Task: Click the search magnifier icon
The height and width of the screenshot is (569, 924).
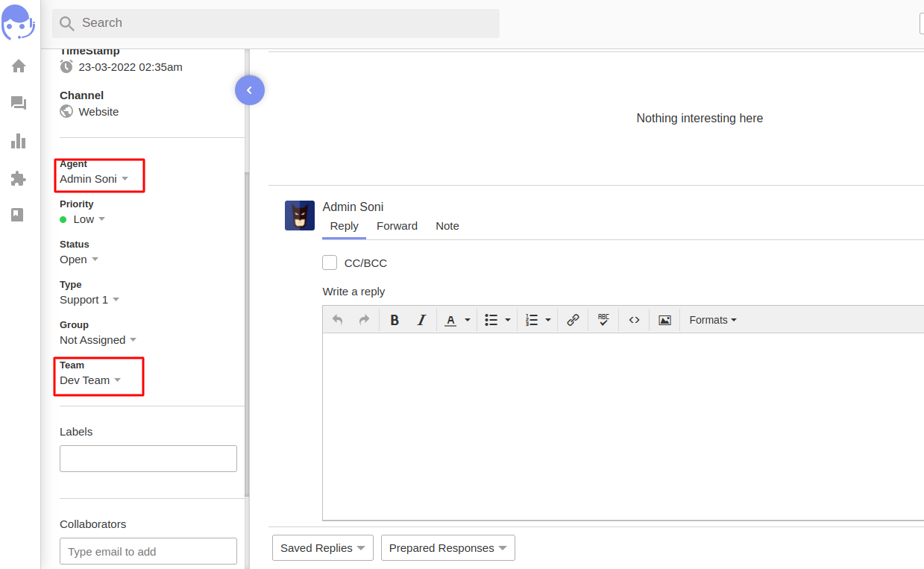Action: tap(67, 24)
